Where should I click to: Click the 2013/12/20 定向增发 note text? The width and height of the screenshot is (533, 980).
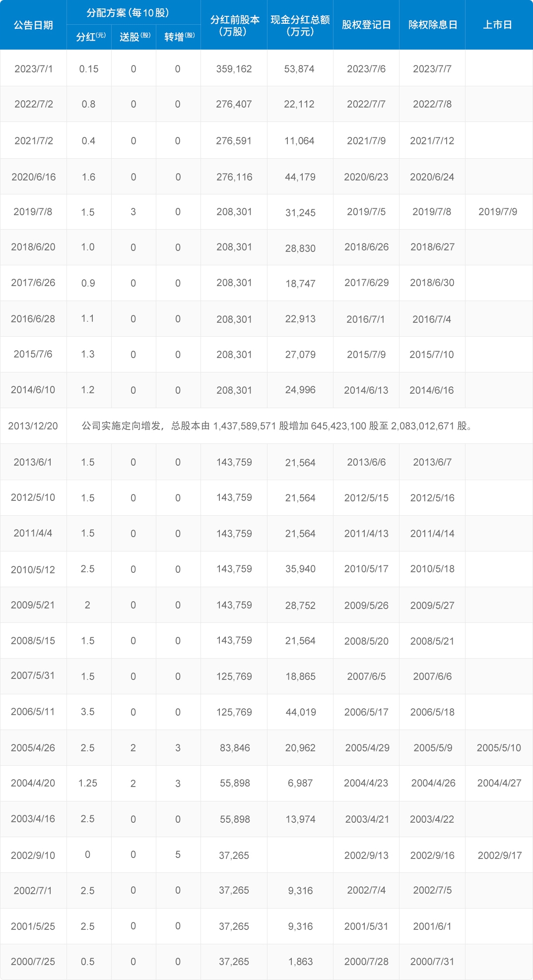[x=276, y=426]
